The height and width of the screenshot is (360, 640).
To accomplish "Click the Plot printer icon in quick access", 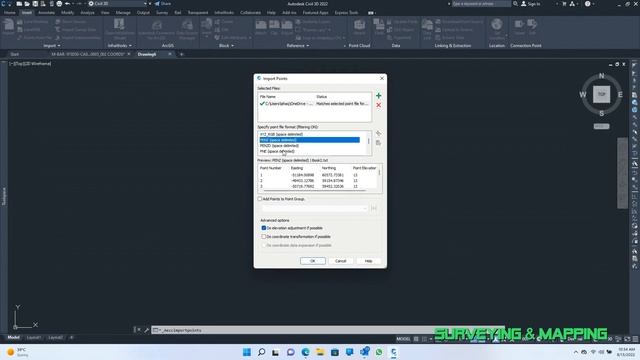I will (x=59, y=4).
